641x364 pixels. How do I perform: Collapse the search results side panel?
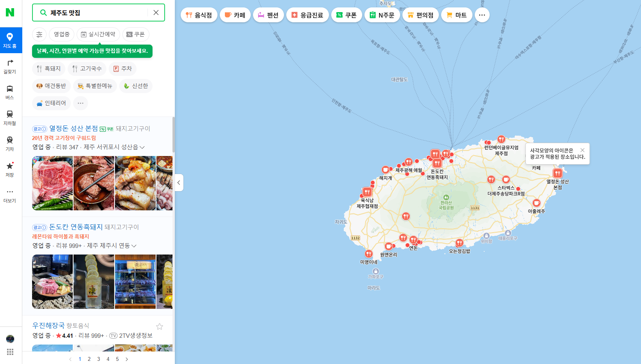pyautogui.click(x=179, y=183)
